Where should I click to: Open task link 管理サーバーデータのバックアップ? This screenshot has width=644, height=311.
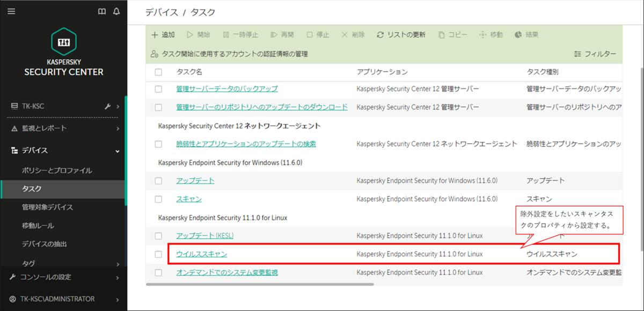[x=227, y=88]
